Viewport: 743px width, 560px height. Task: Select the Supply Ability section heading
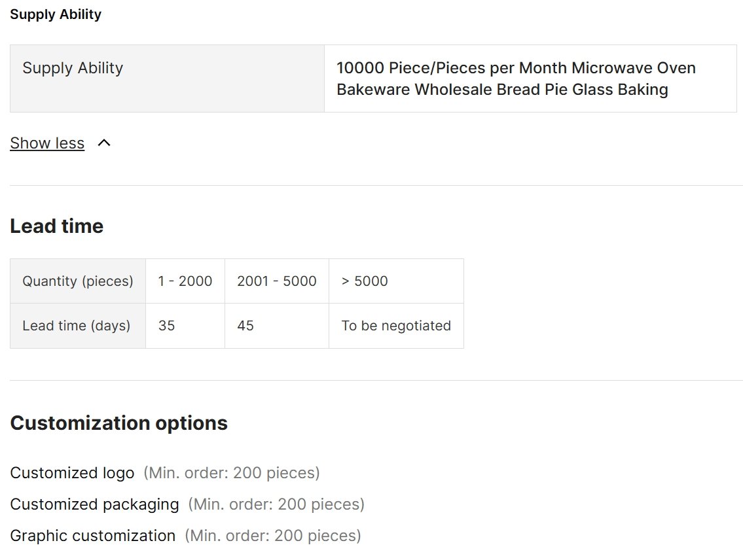(56, 14)
